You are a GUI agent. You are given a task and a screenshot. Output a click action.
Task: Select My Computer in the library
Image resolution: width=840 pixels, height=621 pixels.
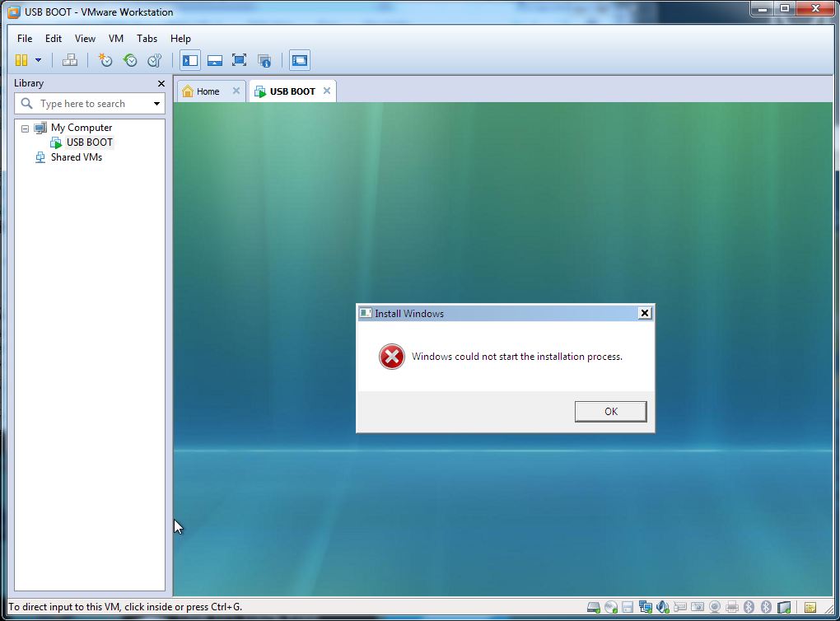[x=82, y=128]
